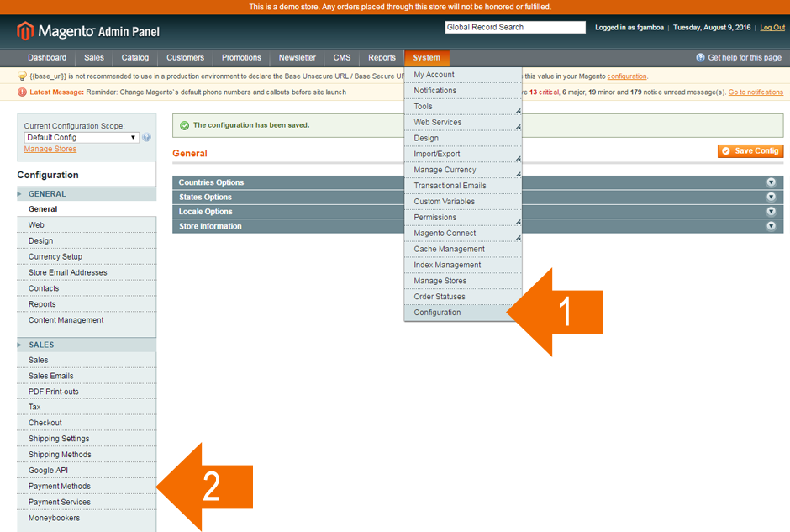Open the Catalog menu
Image resolution: width=790 pixels, height=532 pixels.
click(x=135, y=57)
